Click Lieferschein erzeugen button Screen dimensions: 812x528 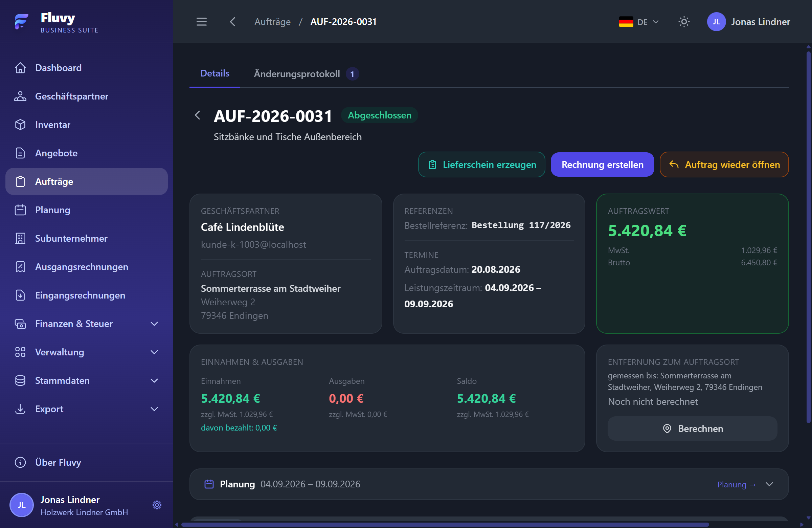481,164
